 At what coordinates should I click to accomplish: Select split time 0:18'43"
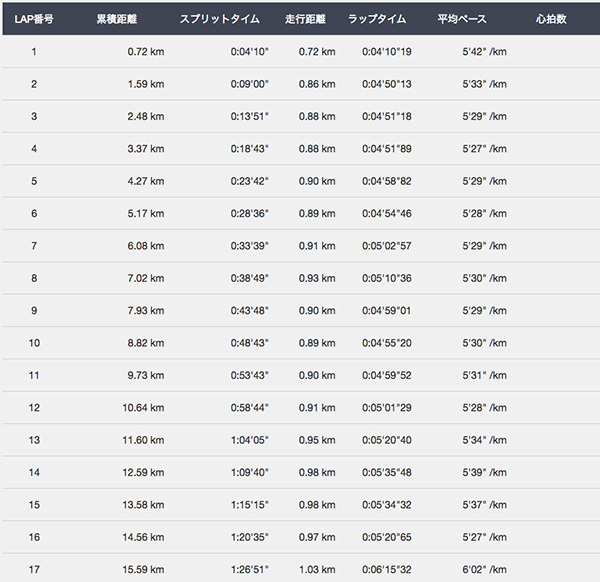point(249,148)
